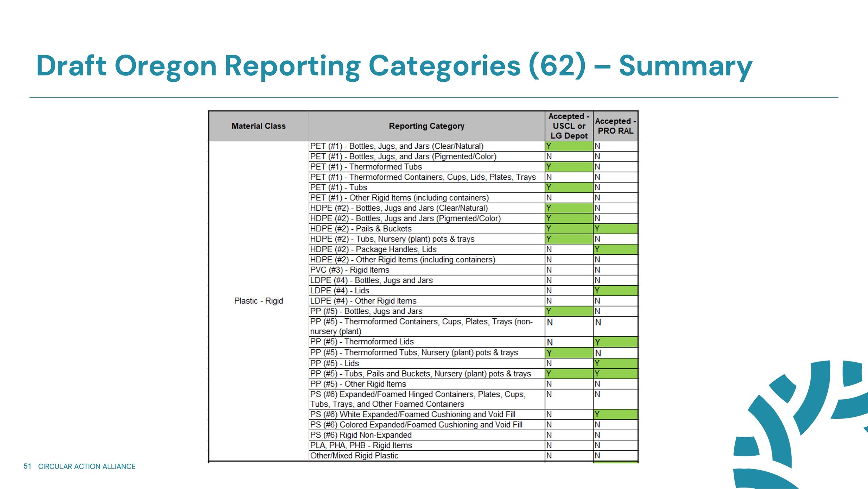This screenshot has width=868, height=489.
Task: Select the PET (#1) - Thermoformed Tubs row
Action: point(366,167)
